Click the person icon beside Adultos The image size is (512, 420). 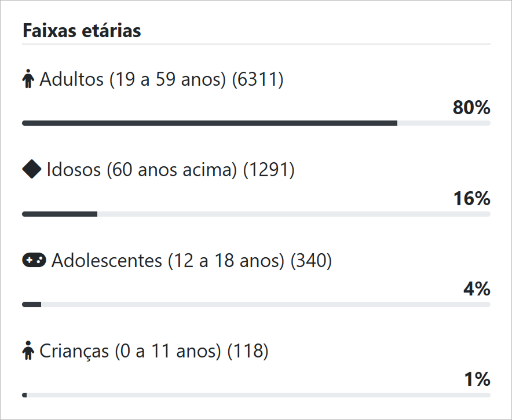click(28, 79)
